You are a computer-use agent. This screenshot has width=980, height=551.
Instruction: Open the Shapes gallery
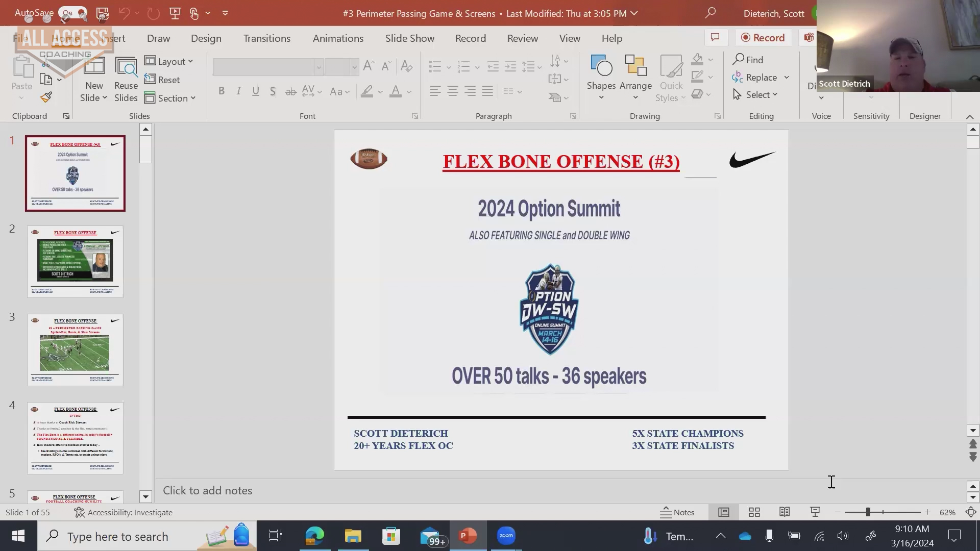tap(601, 78)
